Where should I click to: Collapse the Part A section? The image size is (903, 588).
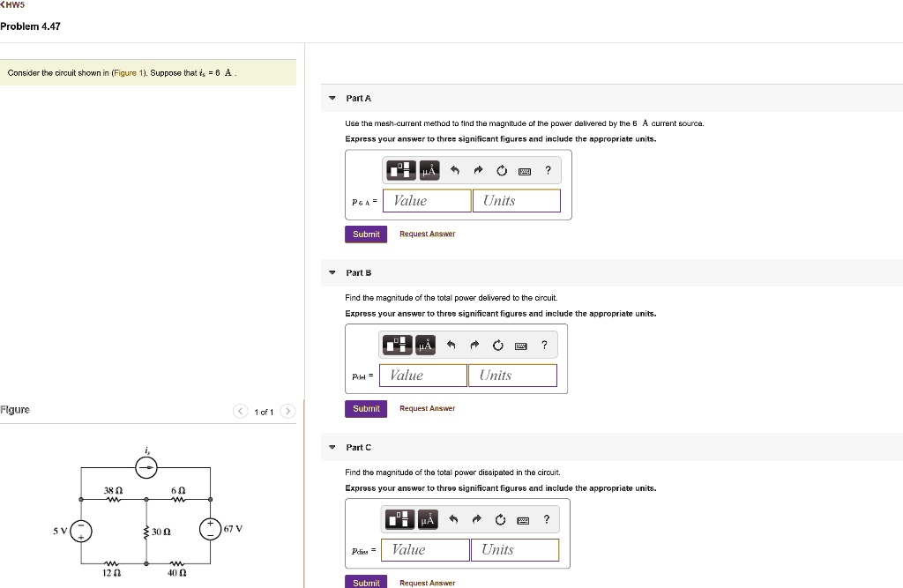pyautogui.click(x=332, y=99)
